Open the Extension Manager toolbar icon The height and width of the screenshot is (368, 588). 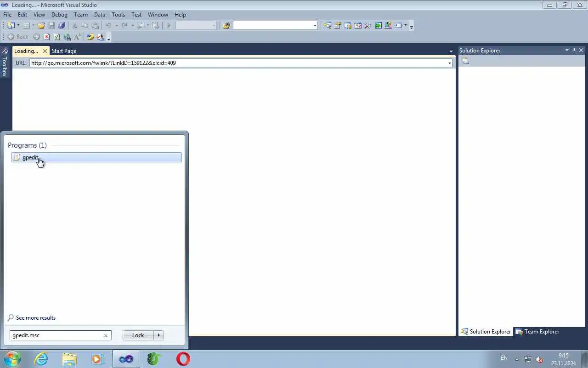click(x=388, y=26)
